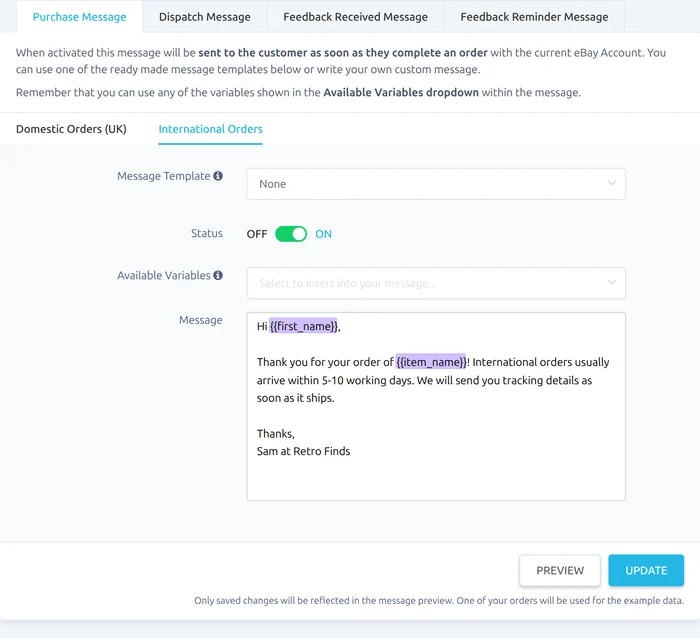Toggle the Status switch

tap(291, 234)
